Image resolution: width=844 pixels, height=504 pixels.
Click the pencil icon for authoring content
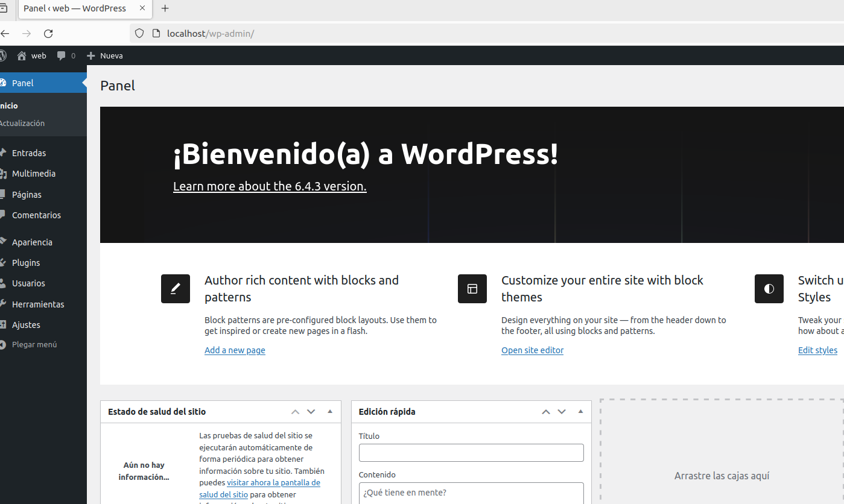click(x=176, y=289)
